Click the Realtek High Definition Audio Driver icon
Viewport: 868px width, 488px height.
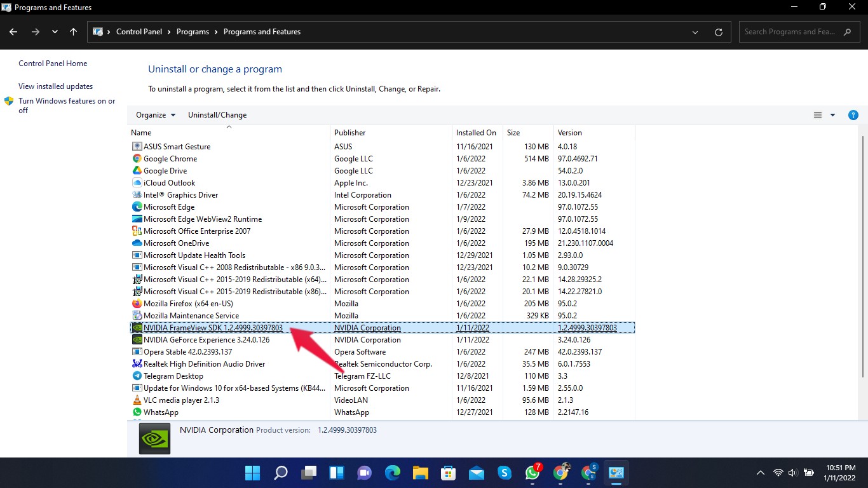(137, 364)
